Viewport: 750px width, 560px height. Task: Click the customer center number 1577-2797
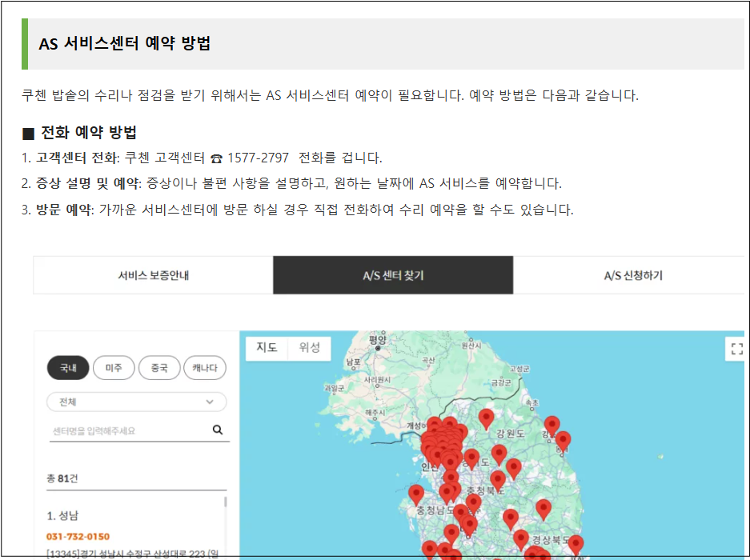[259, 158]
